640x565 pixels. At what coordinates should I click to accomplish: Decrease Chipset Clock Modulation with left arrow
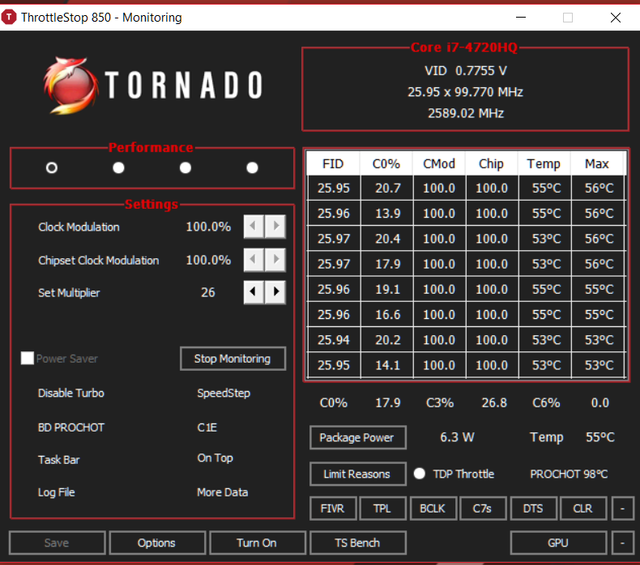(253, 260)
